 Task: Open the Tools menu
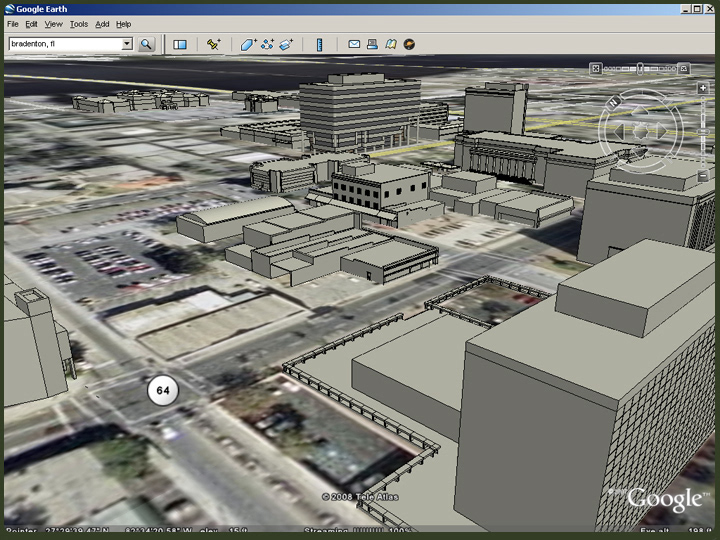(x=79, y=23)
